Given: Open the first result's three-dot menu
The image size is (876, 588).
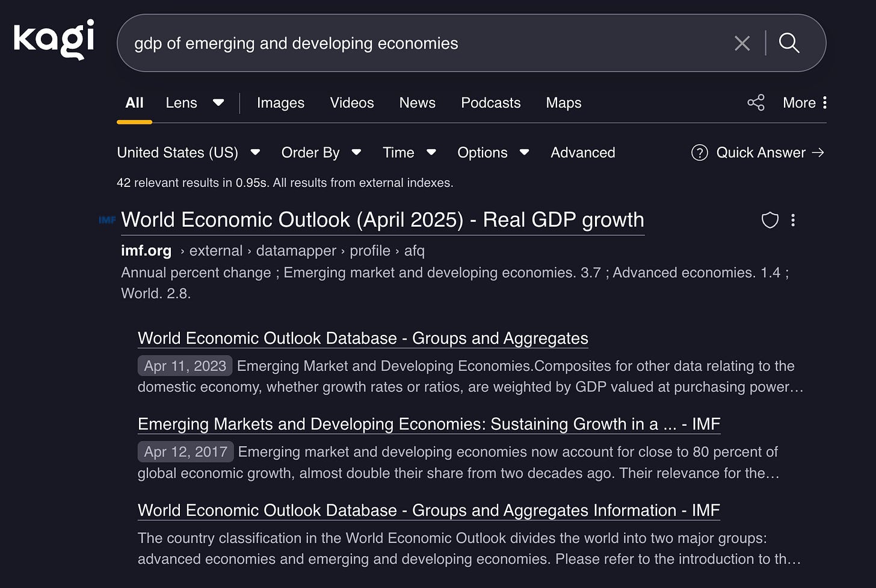Looking at the screenshot, I should [793, 220].
